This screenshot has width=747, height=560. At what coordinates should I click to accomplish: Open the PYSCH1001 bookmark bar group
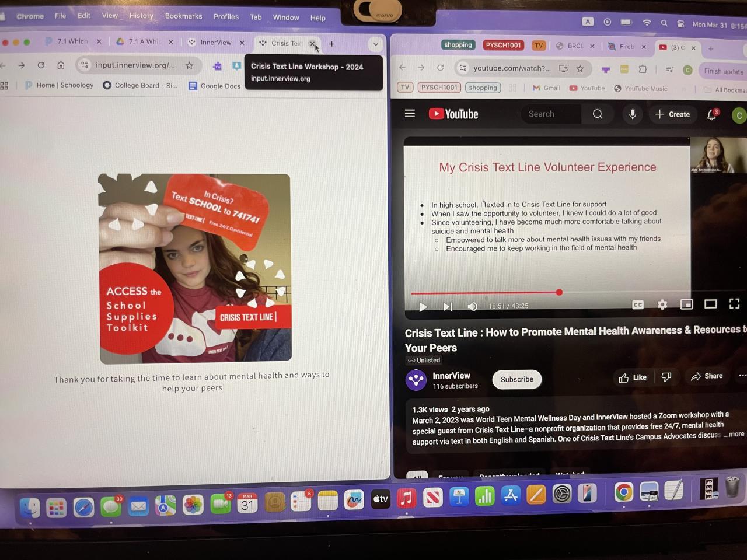pyautogui.click(x=439, y=87)
